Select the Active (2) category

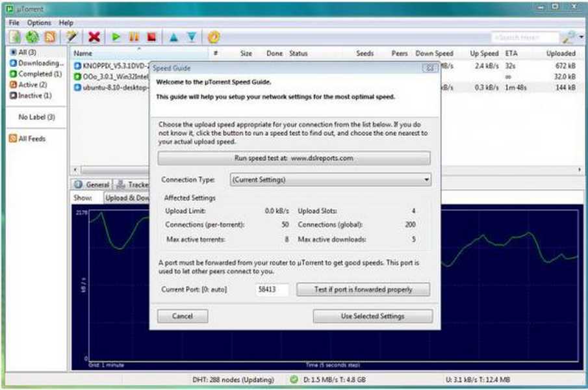(28, 84)
